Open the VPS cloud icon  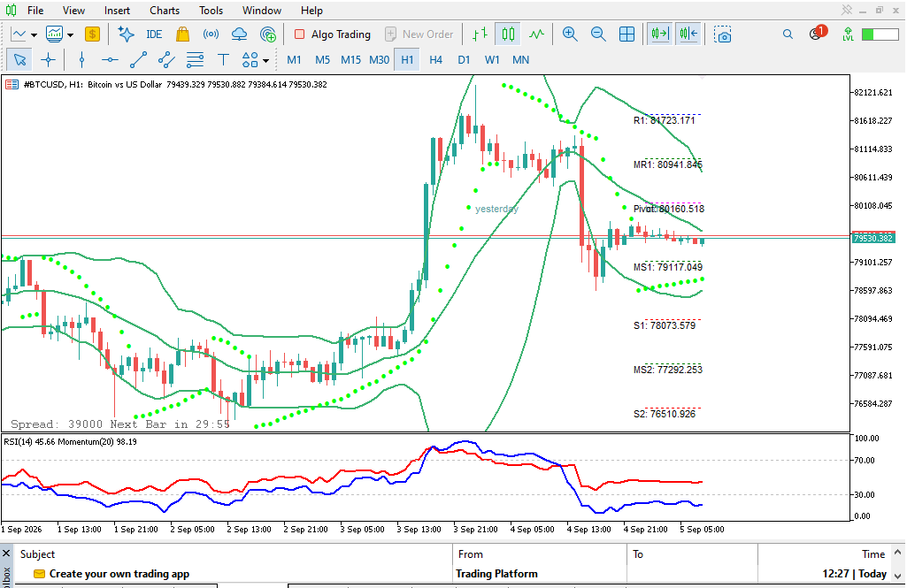tap(239, 34)
